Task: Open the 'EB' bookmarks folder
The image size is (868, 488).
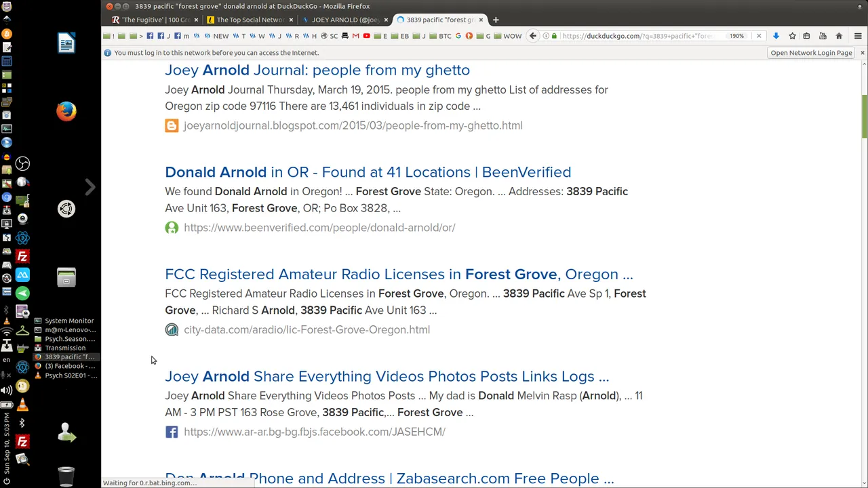Action: click(x=401, y=36)
